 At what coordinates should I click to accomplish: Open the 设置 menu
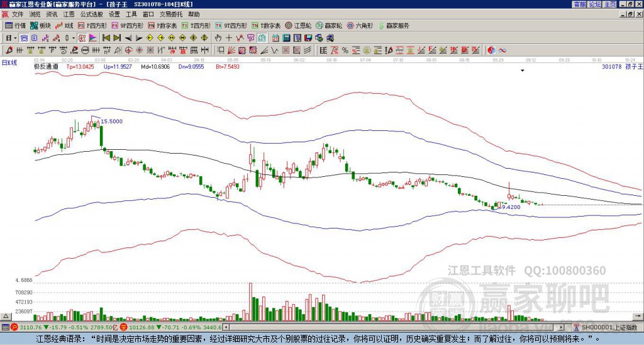pos(114,14)
